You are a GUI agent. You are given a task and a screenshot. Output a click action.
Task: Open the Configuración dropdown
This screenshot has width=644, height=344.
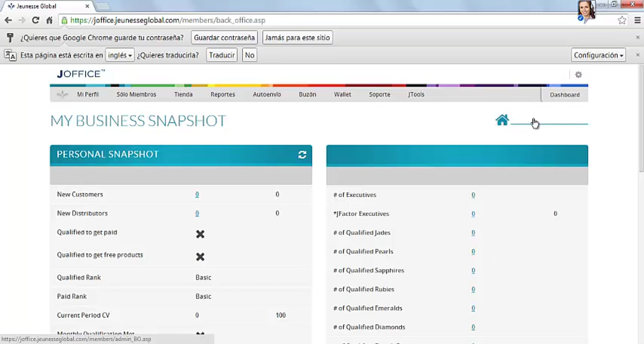(598, 55)
